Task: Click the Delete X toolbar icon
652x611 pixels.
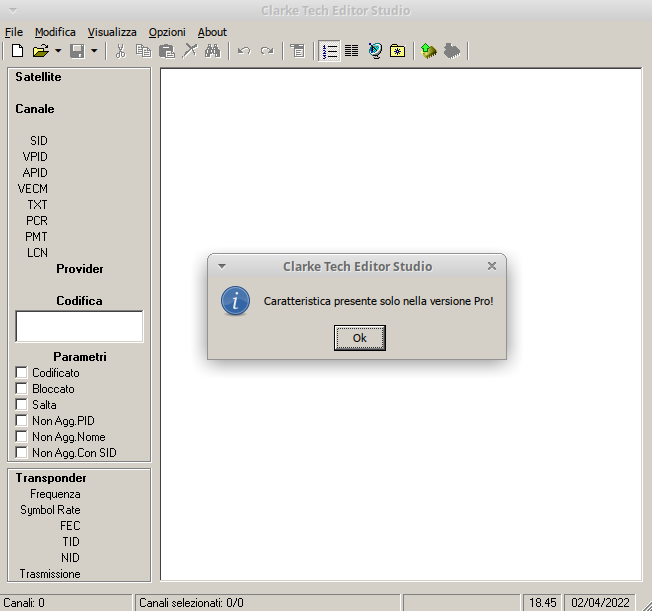Action: click(190, 51)
